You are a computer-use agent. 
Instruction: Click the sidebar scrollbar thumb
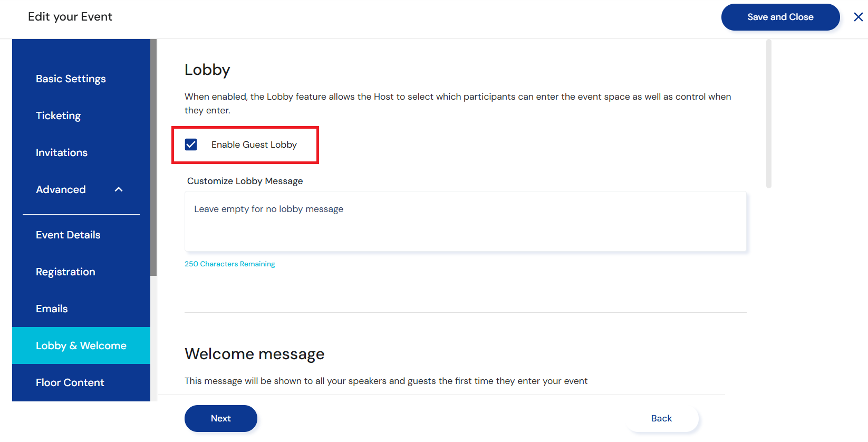(x=153, y=157)
